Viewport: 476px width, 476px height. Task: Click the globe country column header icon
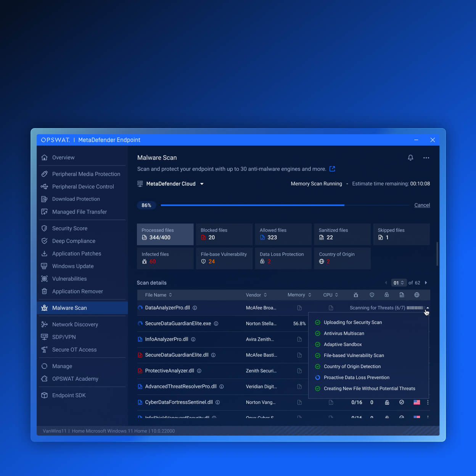pos(417,295)
